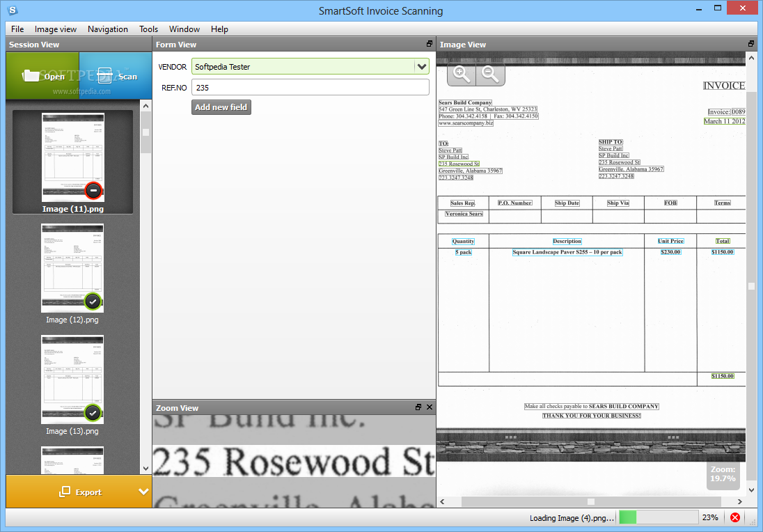Image resolution: width=763 pixels, height=532 pixels.
Task: Zoom out of the invoice image
Action: pos(490,75)
